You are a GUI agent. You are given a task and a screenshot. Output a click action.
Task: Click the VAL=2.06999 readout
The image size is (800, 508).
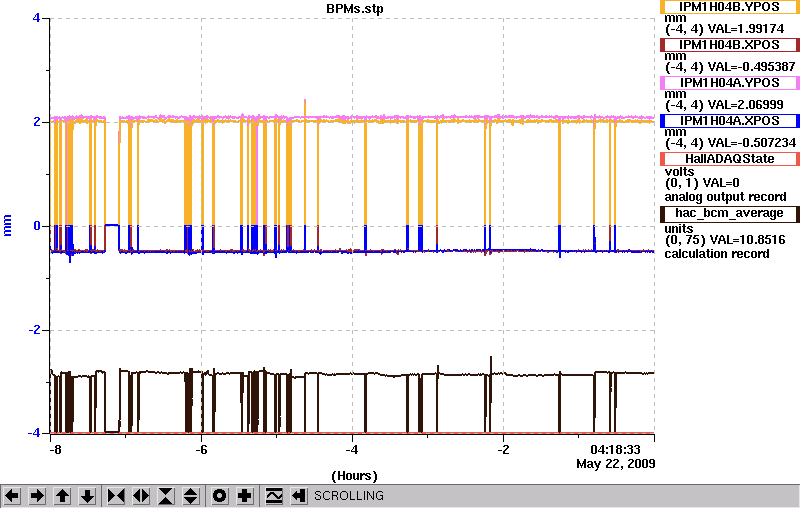coord(745,105)
